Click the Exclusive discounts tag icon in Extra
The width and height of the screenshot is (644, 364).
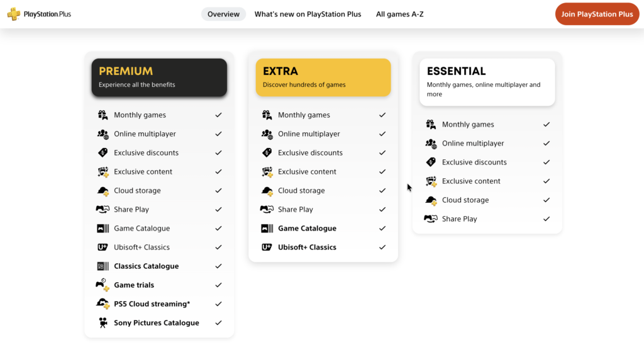click(267, 152)
